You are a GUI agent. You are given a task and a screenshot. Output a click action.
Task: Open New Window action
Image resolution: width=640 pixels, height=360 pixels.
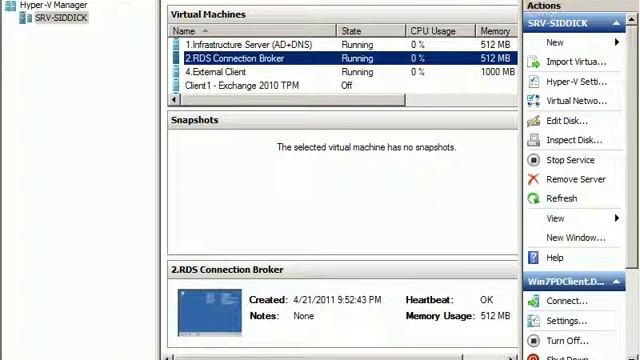pyautogui.click(x=576, y=238)
